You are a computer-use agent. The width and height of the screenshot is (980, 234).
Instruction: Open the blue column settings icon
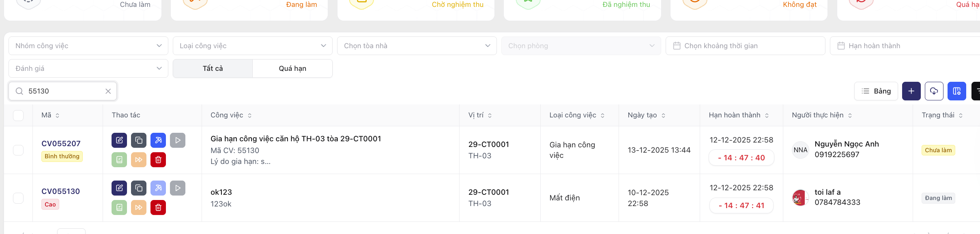click(956, 91)
